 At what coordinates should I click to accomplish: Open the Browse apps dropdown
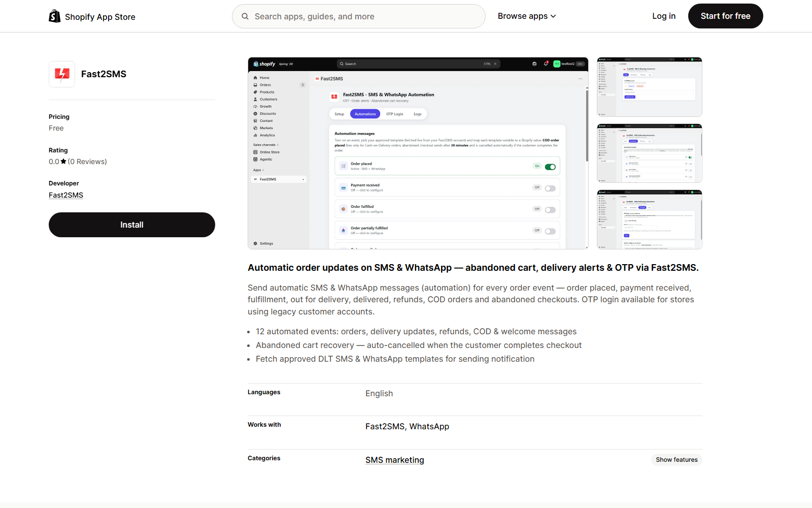[527, 16]
